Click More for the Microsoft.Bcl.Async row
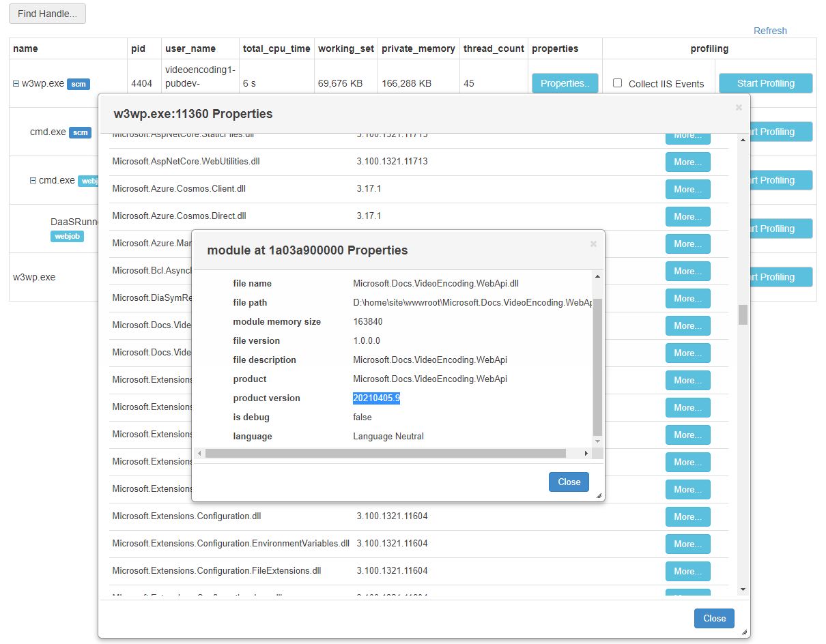The width and height of the screenshot is (826, 644). tap(687, 271)
